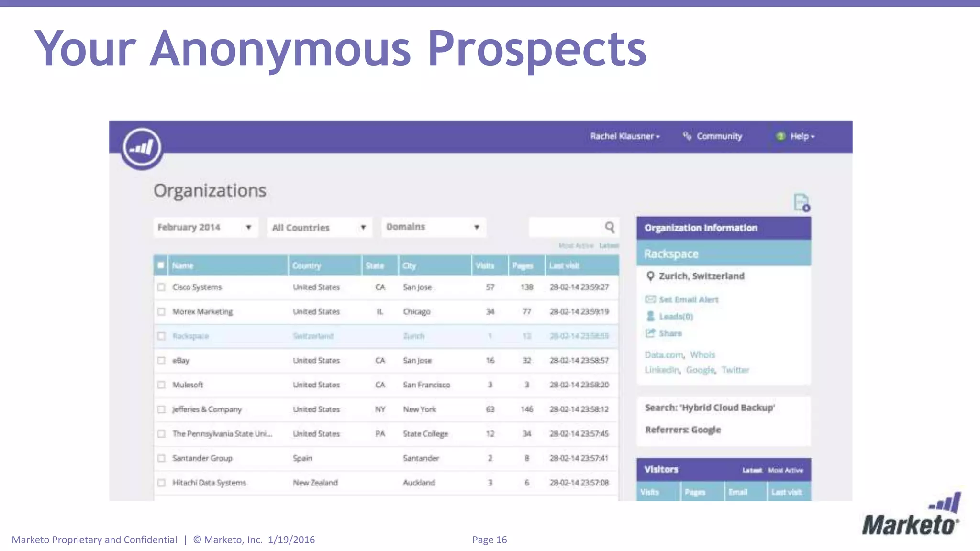Click the Leads(0) link

676,316
